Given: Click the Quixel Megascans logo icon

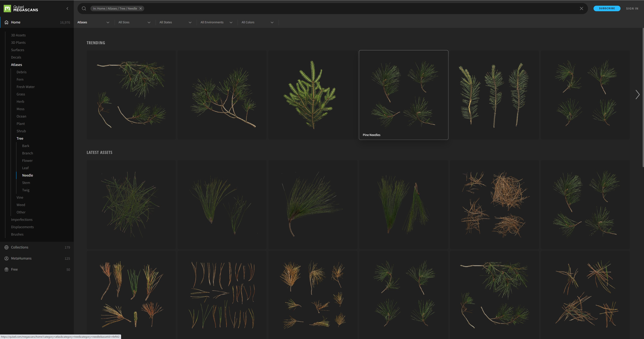Looking at the screenshot, I should tap(7, 9).
